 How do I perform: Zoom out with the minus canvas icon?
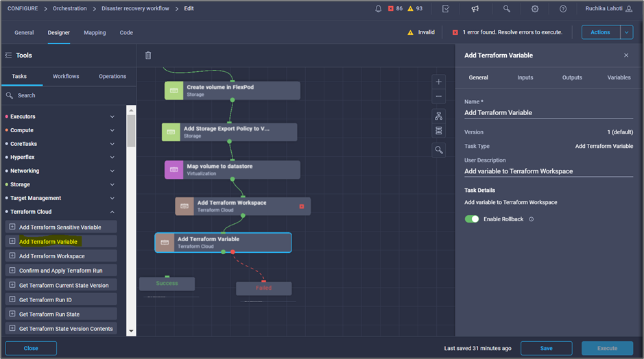click(x=439, y=96)
